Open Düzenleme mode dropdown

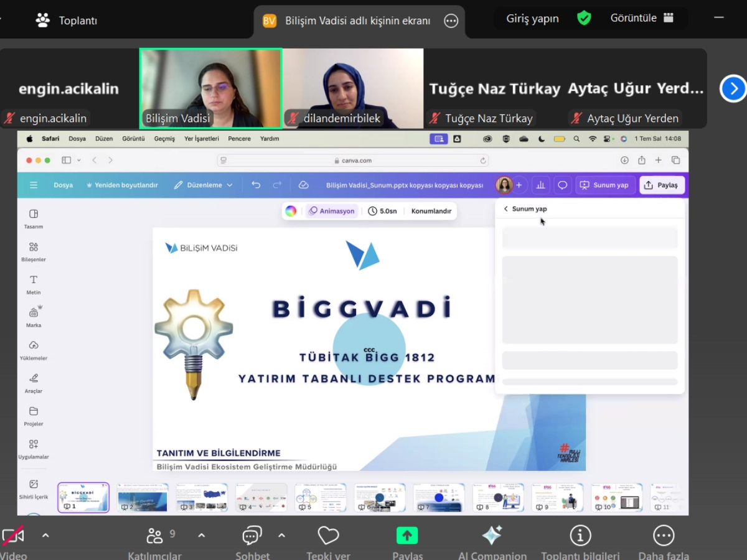(204, 185)
